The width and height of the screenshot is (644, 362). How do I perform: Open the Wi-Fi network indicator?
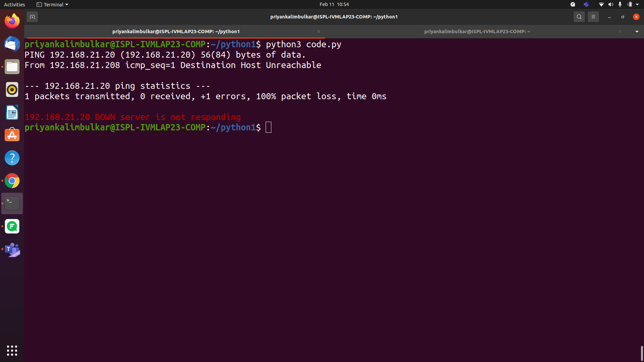click(x=601, y=4)
